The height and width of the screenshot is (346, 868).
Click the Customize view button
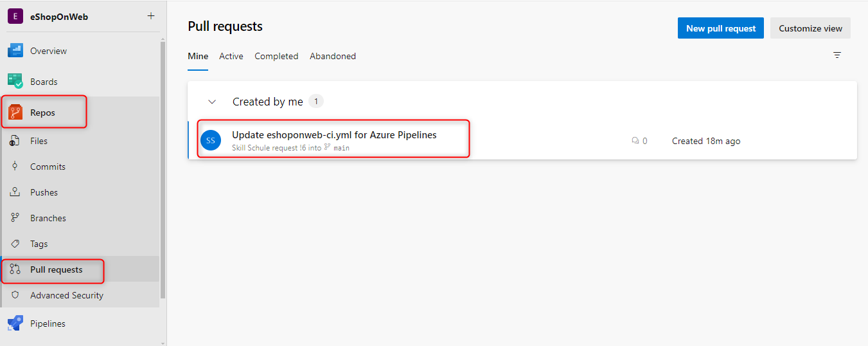(x=810, y=28)
